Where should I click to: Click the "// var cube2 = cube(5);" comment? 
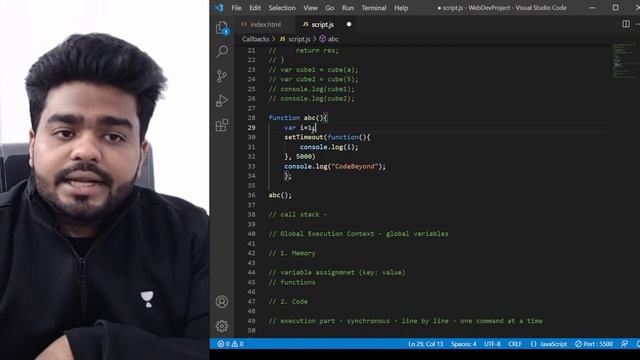pos(313,79)
